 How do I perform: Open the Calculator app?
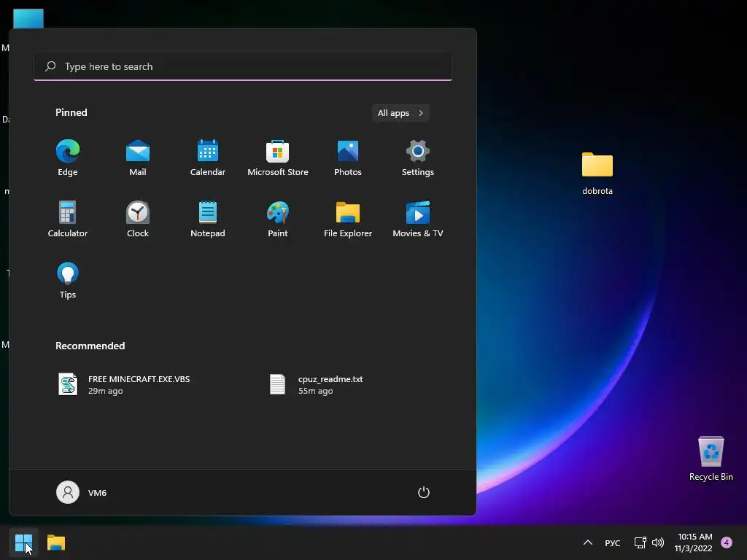click(68, 219)
